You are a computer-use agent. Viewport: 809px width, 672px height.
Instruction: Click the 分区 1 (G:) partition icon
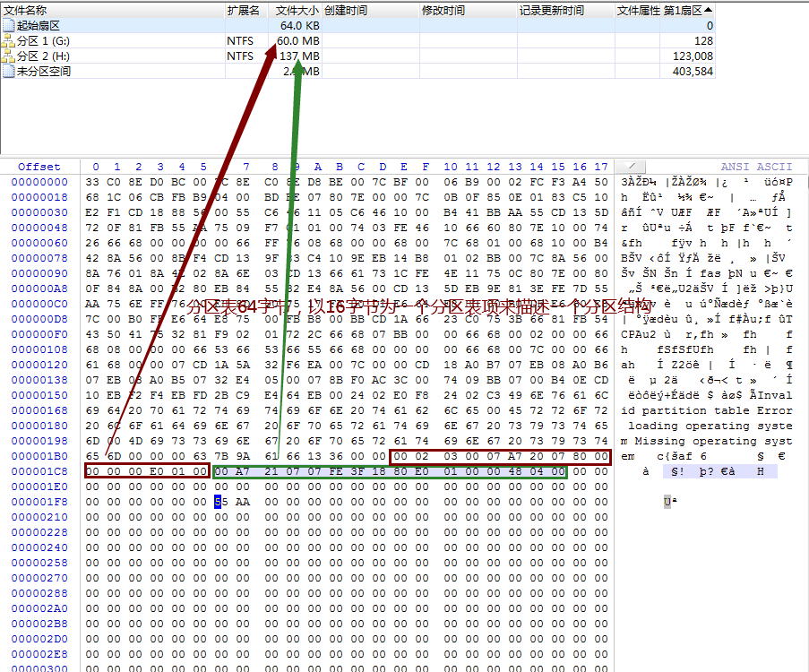8,41
